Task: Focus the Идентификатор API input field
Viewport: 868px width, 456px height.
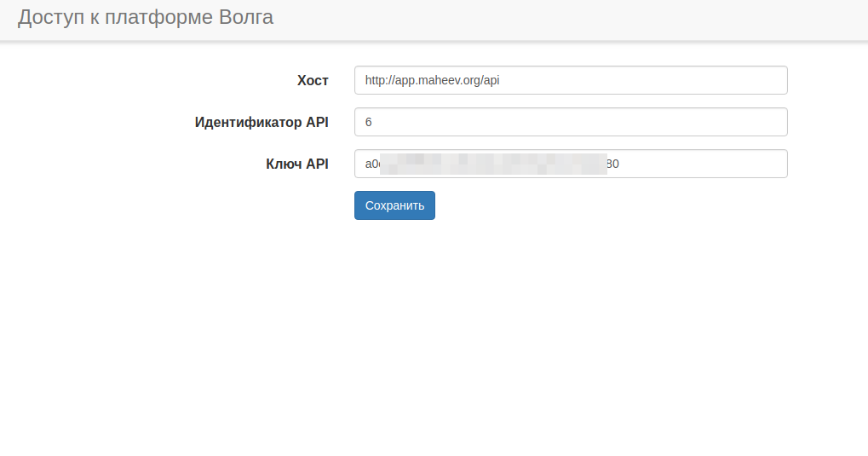Action: [x=571, y=122]
